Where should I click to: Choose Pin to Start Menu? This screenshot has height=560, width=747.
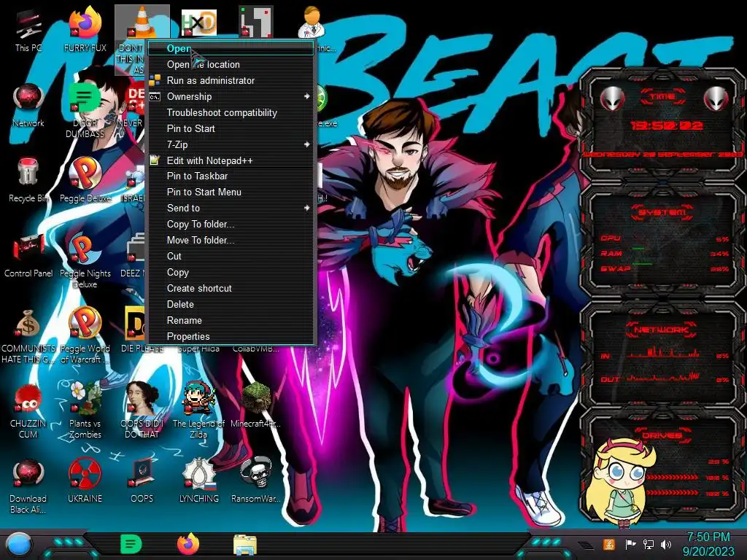231,192
